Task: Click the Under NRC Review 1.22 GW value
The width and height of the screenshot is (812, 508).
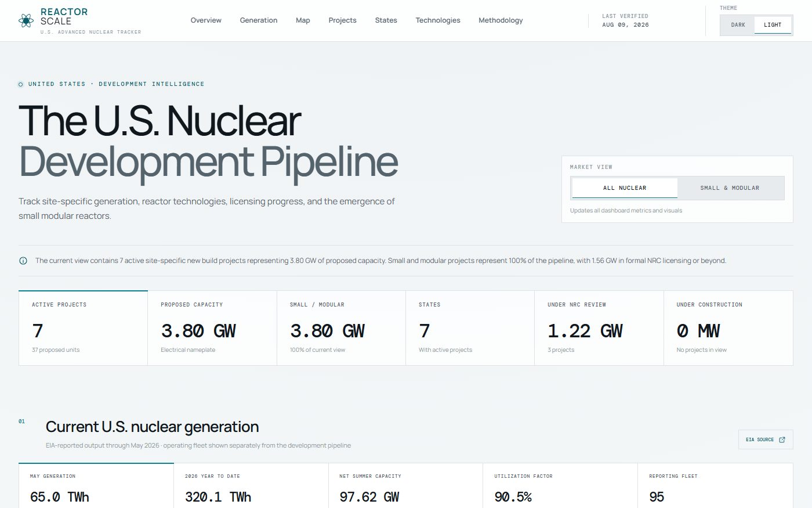Action: 585,331
